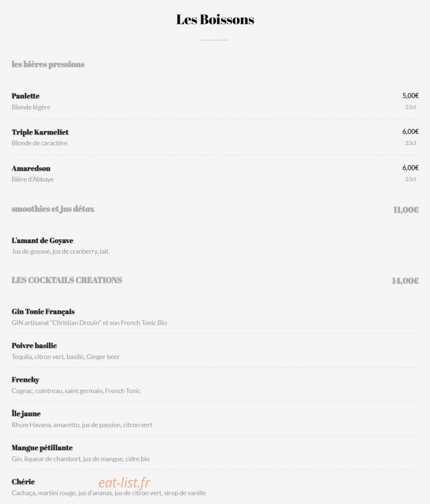Click the Poivre basilic cocktail name
Viewport: 430px width, 504px height.
tap(34, 346)
